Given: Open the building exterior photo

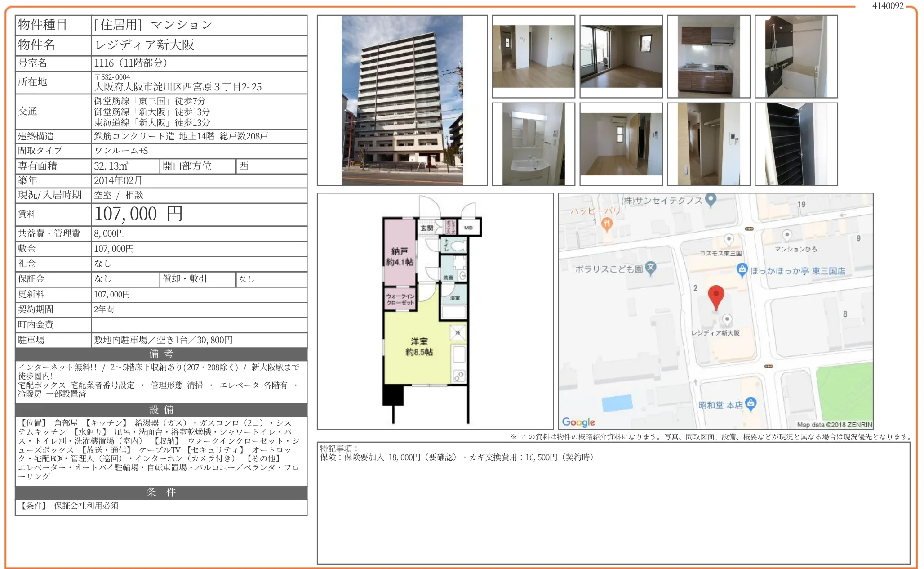Looking at the screenshot, I should 402,100.
